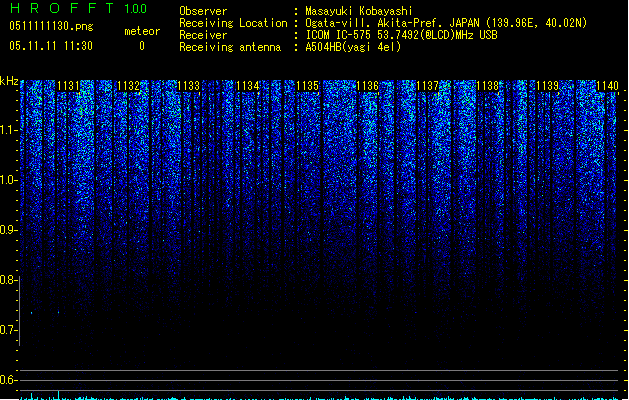Click the 1134 time marker

248,86
